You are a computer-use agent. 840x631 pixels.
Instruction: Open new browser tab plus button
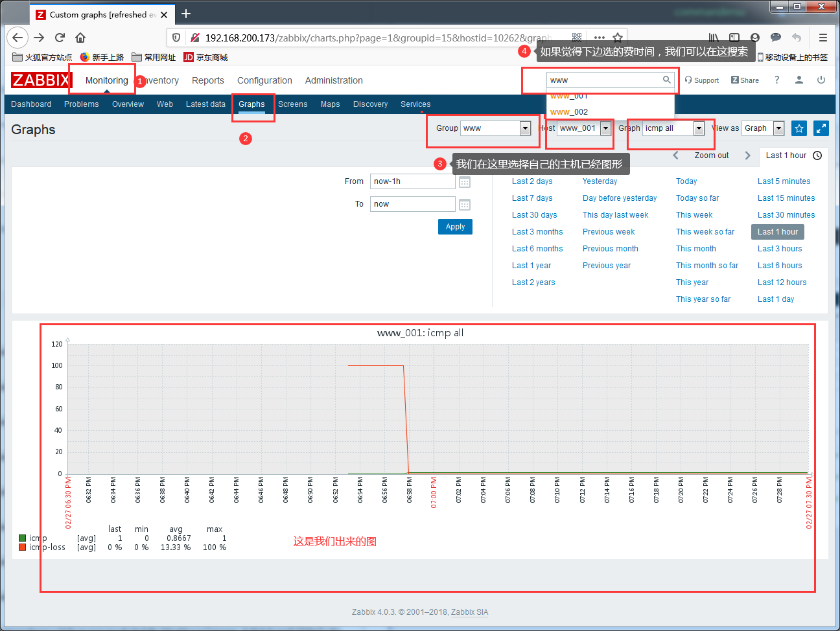pyautogui.click(x=186, y=14)
